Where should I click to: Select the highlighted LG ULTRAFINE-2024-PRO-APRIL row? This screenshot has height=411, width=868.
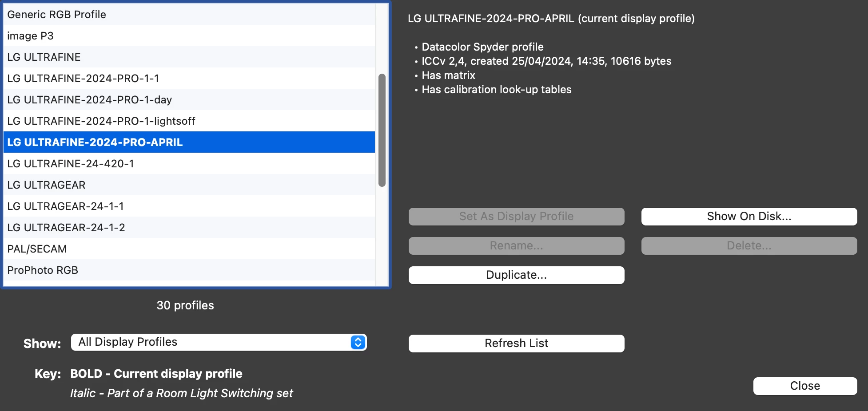[x=189, y=142]
